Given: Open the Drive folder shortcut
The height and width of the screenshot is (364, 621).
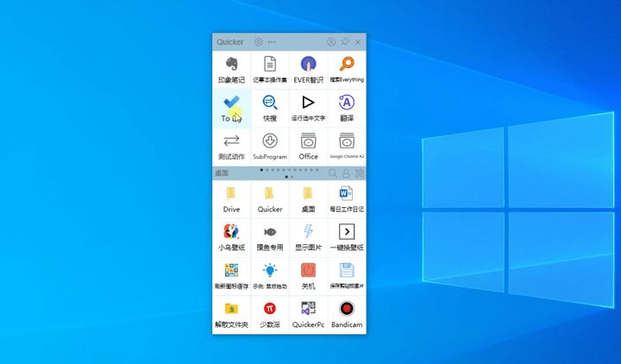Looking at the screenshot, I should pyautogui.click(x=232, y=199).
